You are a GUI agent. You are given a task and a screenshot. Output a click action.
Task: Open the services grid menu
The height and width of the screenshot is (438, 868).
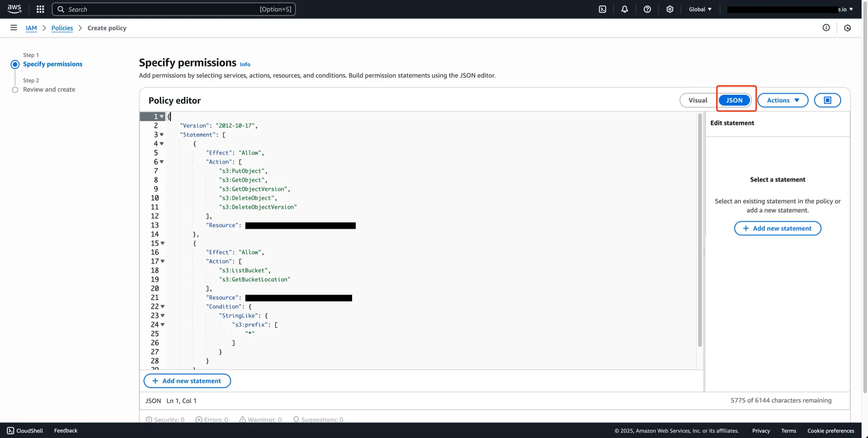coord(40,9)
